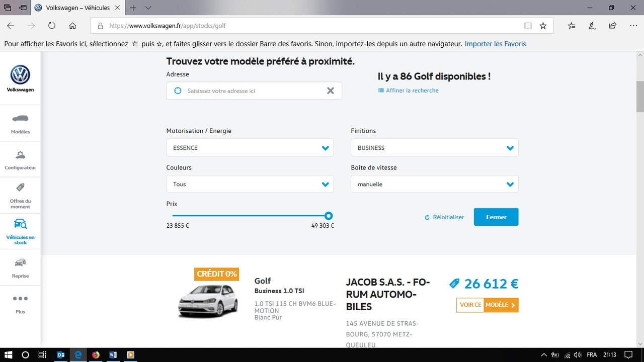Open the Couleurs dropdown set to Tous
This screenshot has height=362, width=644.
[250, 184]
